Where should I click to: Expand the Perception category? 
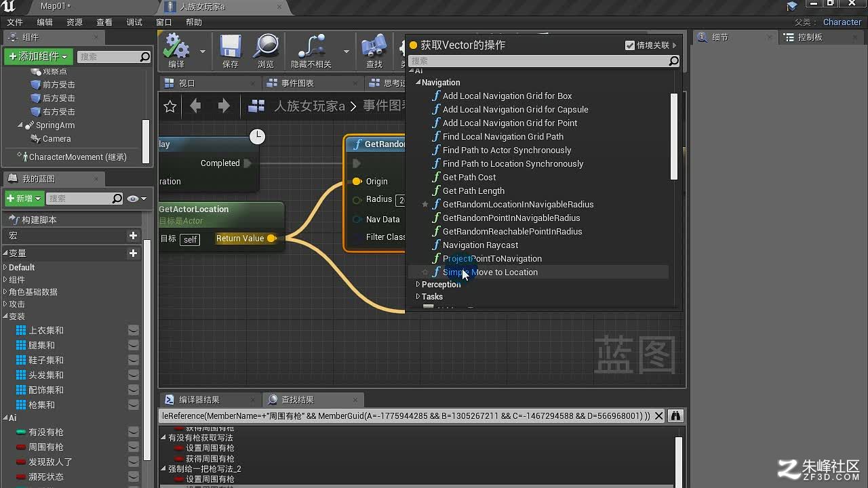point(418,285)
